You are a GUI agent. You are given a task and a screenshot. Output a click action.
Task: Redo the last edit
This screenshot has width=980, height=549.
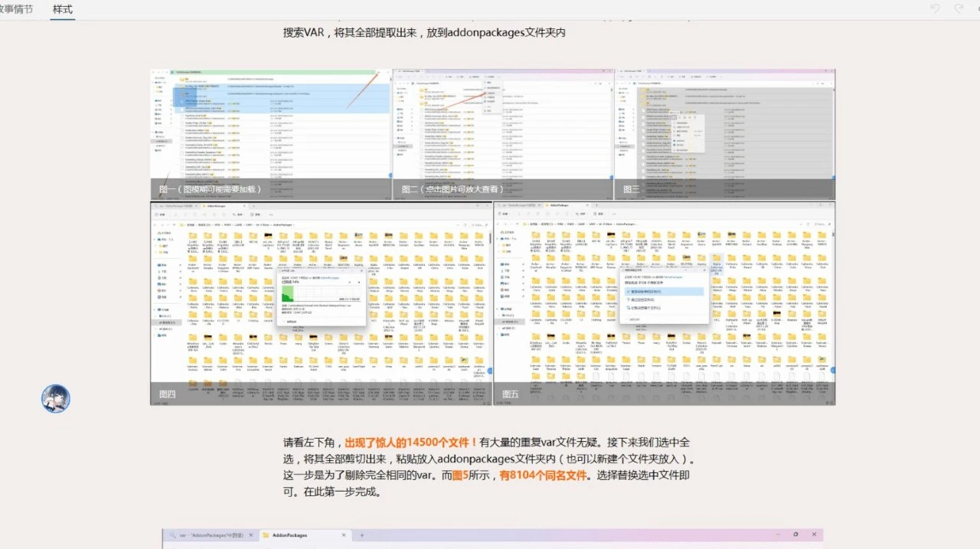click(959, 9)
